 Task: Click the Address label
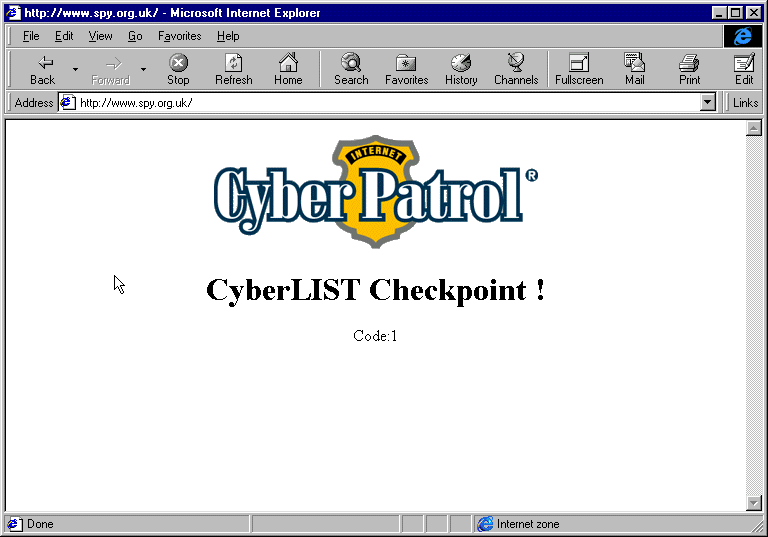[33, 102]
